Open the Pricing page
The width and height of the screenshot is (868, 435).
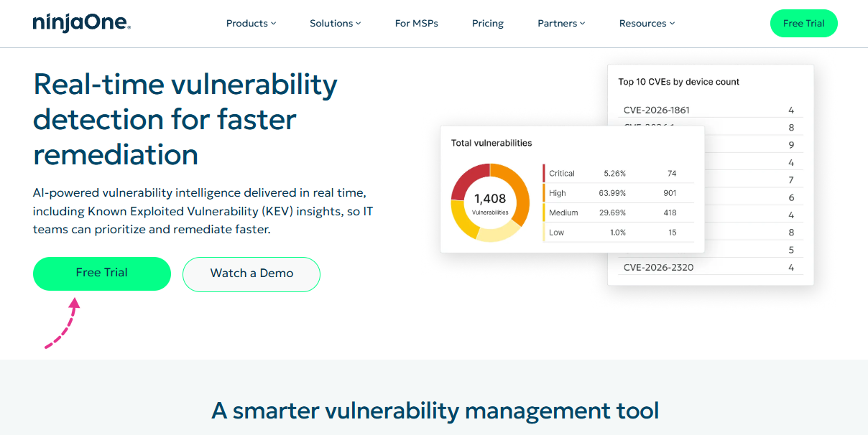coord(488,24)
